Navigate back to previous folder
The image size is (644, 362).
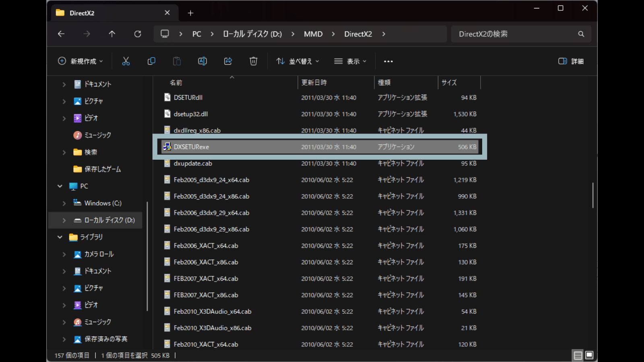[x=61, y=34]
